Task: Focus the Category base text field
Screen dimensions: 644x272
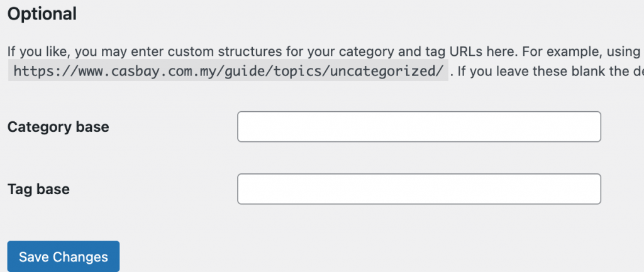Action: [x=419, y=127]
